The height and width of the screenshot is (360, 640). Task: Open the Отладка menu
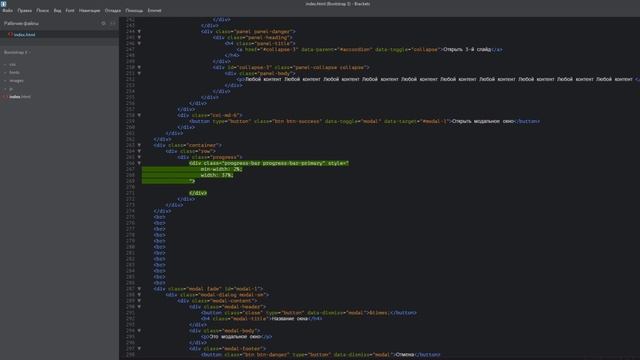click(113, 11)
